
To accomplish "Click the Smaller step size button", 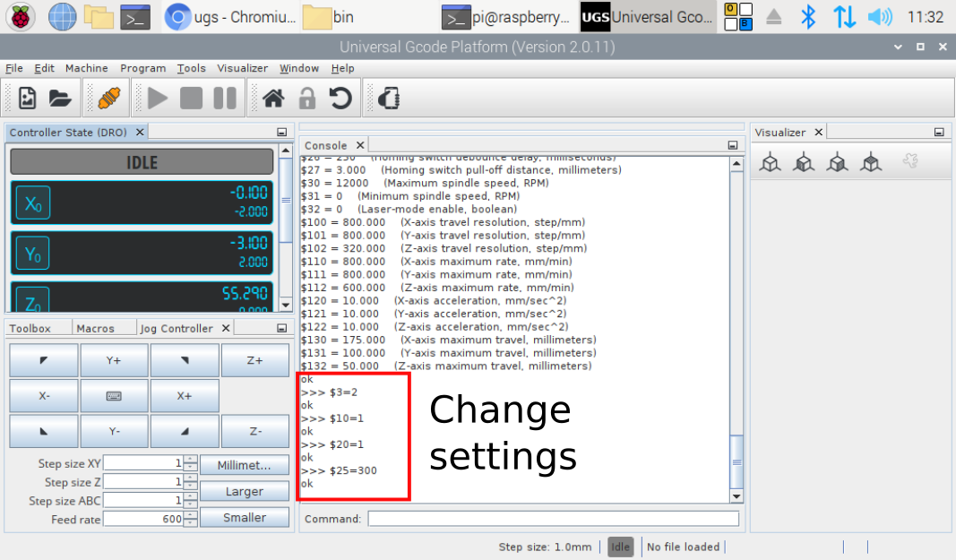I will click(x=245, y=517).
